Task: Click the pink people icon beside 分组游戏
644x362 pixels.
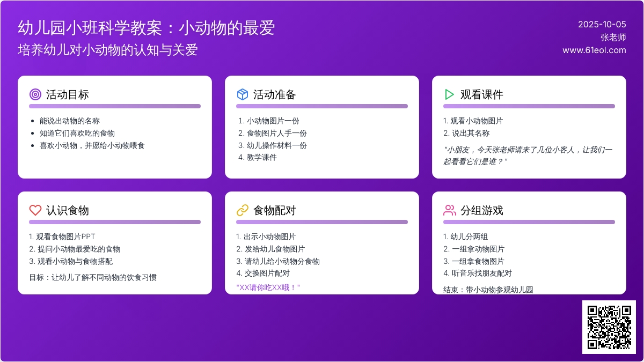Action: [x=449, y=210]
